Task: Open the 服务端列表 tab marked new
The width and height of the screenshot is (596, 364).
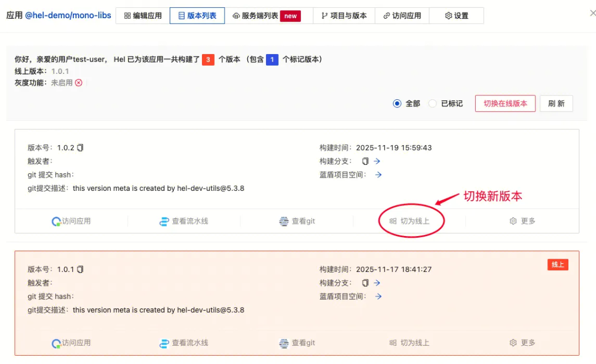Action: pos(259,15)
